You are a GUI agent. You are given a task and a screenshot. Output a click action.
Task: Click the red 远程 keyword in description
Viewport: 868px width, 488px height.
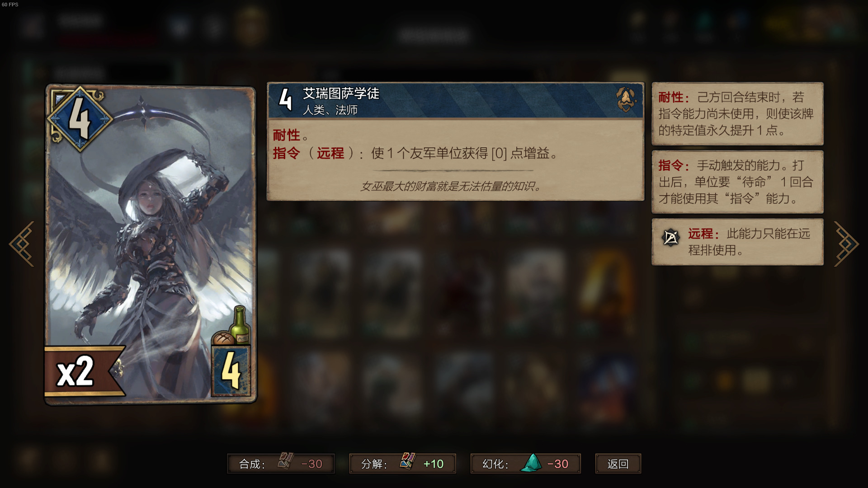click(330, 153)
